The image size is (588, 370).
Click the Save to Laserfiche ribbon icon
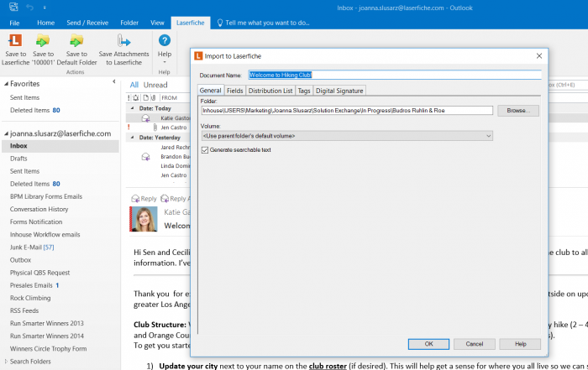coord(15,42)
